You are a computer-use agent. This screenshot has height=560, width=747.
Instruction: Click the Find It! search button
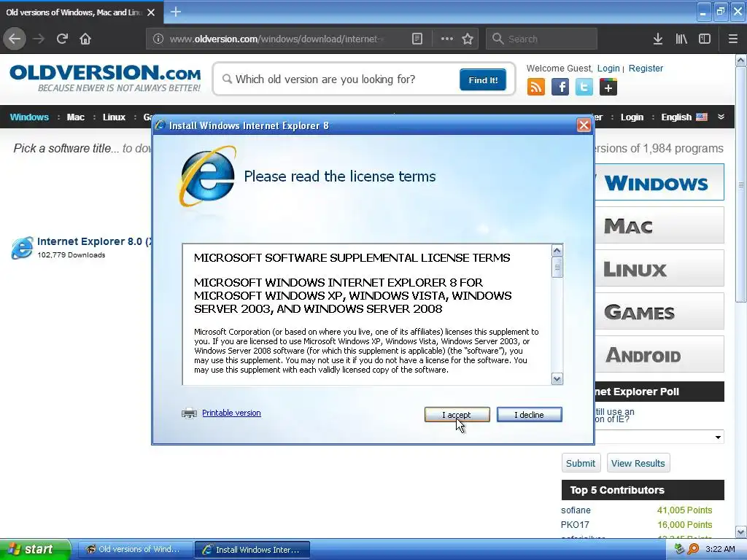click(x=483, y=79)
